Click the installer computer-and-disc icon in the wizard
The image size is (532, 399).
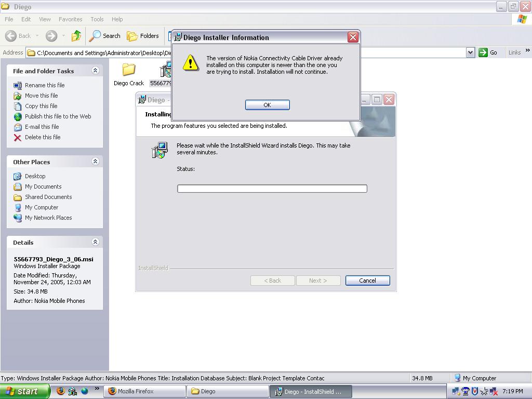(x=159, y=150)
